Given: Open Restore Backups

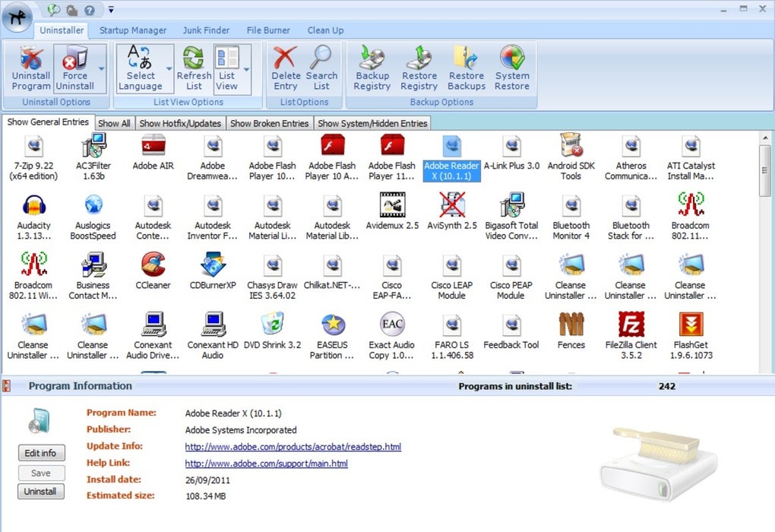Looking at the screenshot, I should 466,72.
